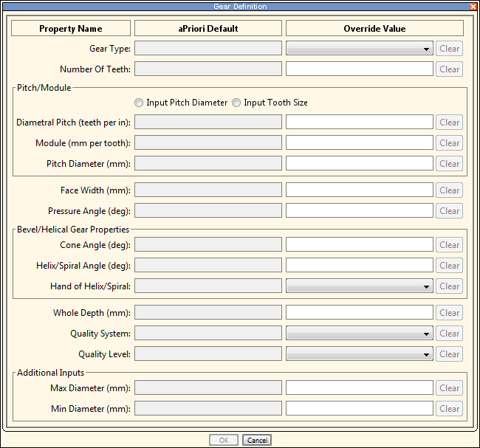Click the Cancel button
Screen dimensions: 480x448
point(257,440)
